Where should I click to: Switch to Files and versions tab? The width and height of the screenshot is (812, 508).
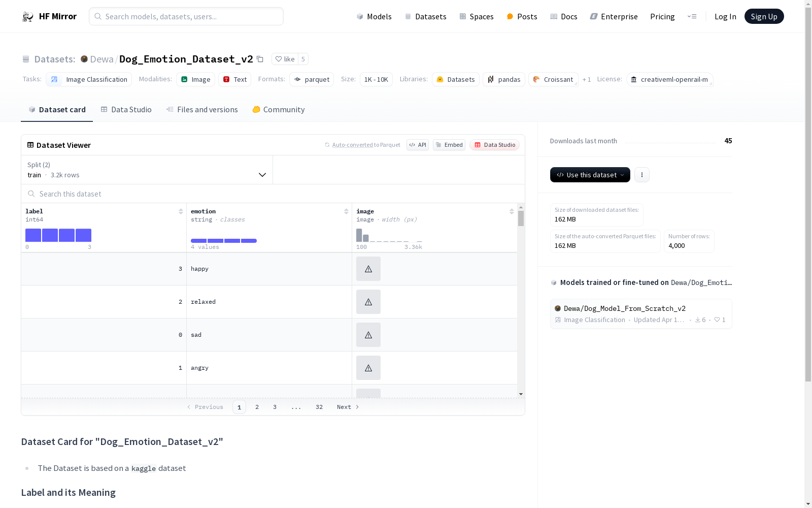click(202, 109)
